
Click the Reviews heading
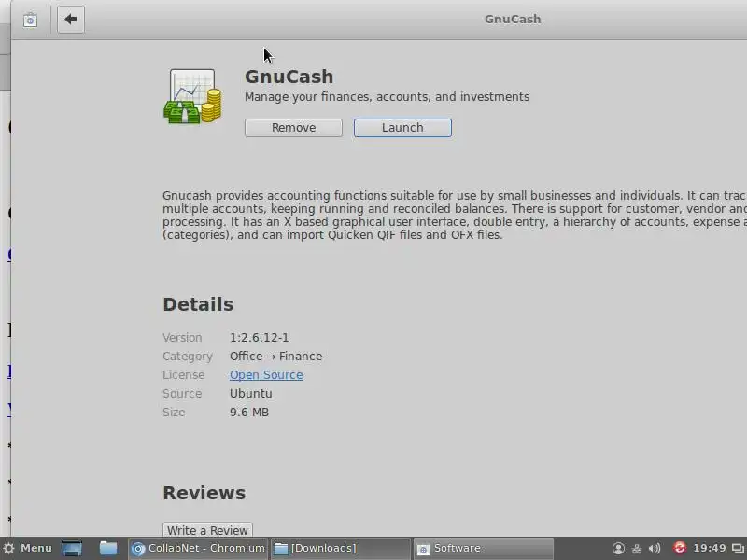pyautogui.click(x=204, y=494)
